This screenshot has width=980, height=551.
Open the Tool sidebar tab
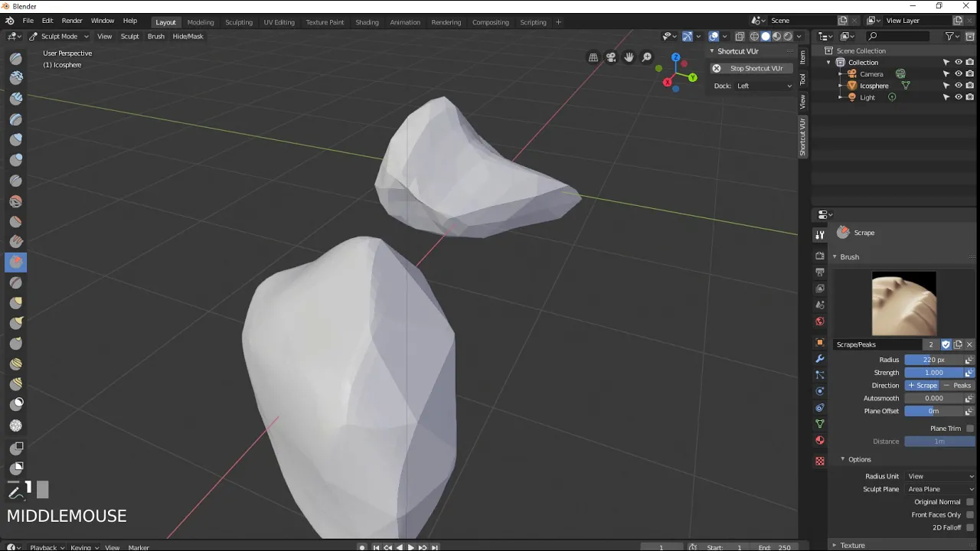pos(802,79)
